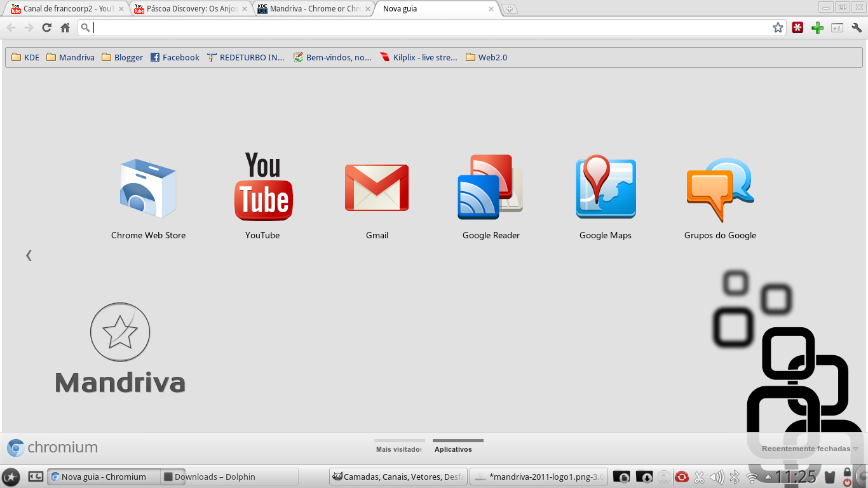
Task: Open the Web2.0 bookmarks folder
Action: coord(486,57)
